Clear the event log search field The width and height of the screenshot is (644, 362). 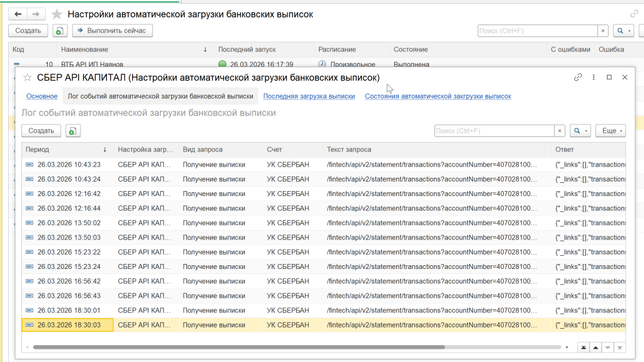(x=559, y=131)
